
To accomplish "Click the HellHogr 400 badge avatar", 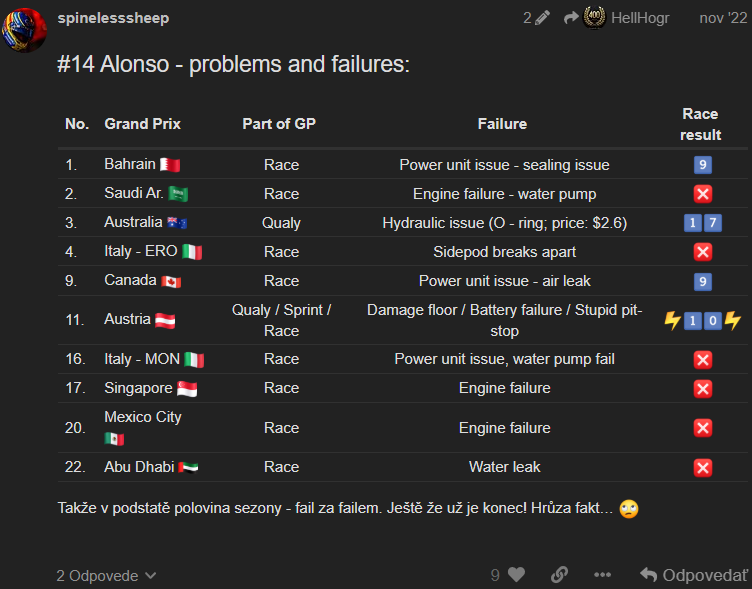I will 594,18.
